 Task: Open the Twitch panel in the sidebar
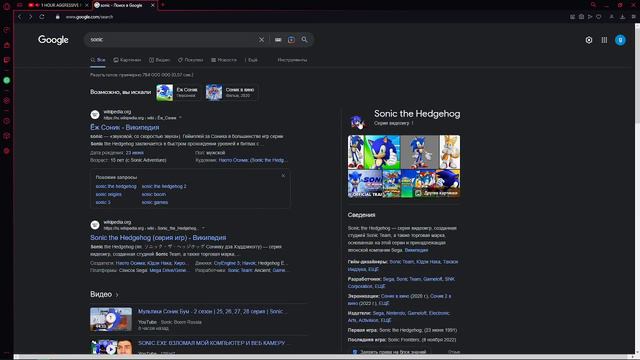pyautogui.click(x=7, y=60)
